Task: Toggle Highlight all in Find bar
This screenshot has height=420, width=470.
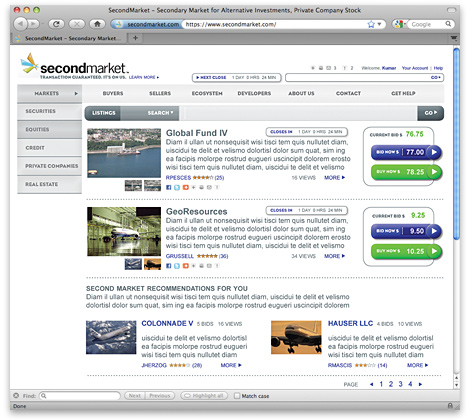Action: pos(204,396)
